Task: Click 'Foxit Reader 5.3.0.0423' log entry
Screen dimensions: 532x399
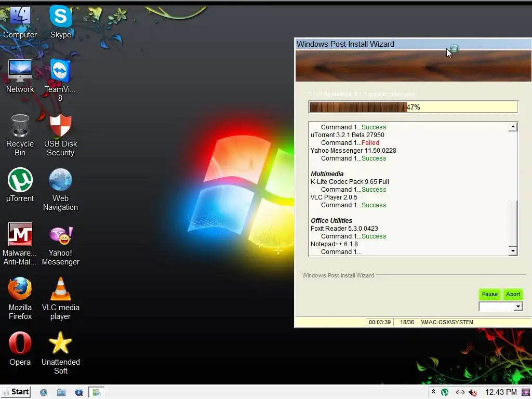Action: point(344,229)
